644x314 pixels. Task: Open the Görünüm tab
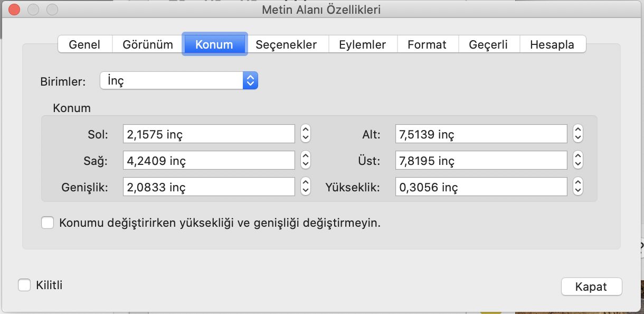tap(147, 44)
